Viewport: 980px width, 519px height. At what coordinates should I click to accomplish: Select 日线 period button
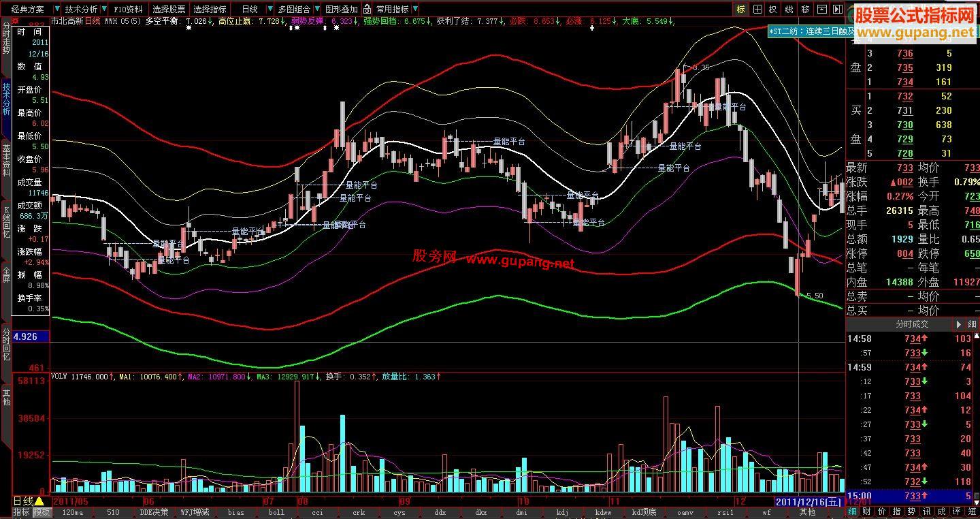click(x=250, y=10)
